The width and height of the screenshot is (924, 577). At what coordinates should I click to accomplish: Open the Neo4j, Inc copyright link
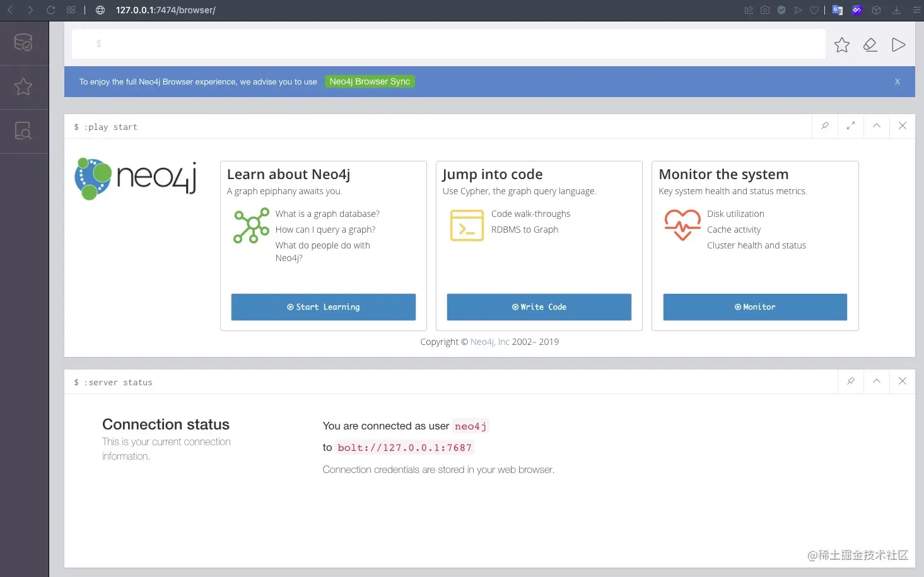pos(489,342)
